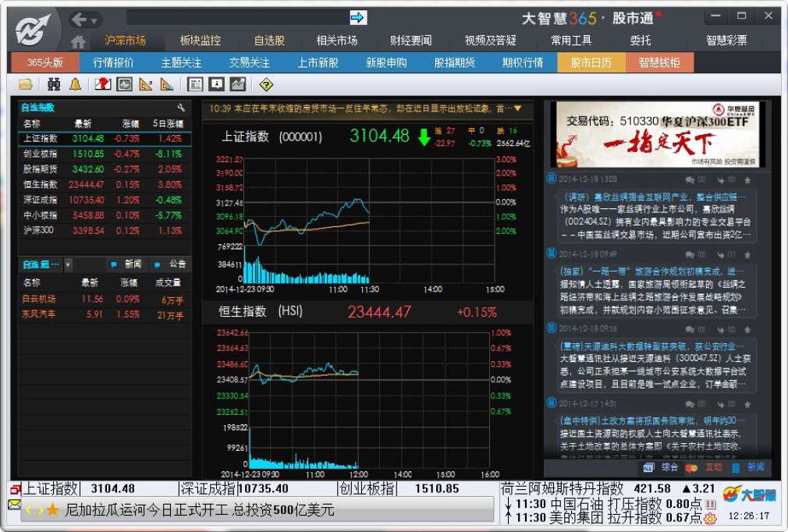
Task: Open the 尼加拉瓜运河 ticker headline
Action: click(x=200, y=510)
